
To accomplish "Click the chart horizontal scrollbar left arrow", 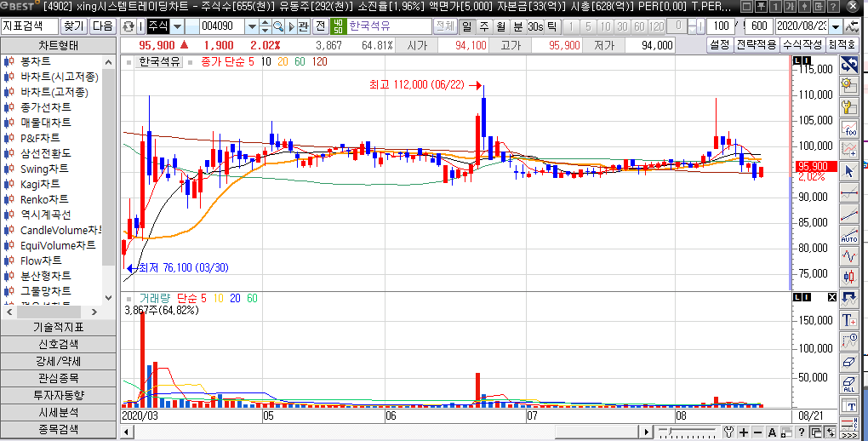I will [127, 432].
